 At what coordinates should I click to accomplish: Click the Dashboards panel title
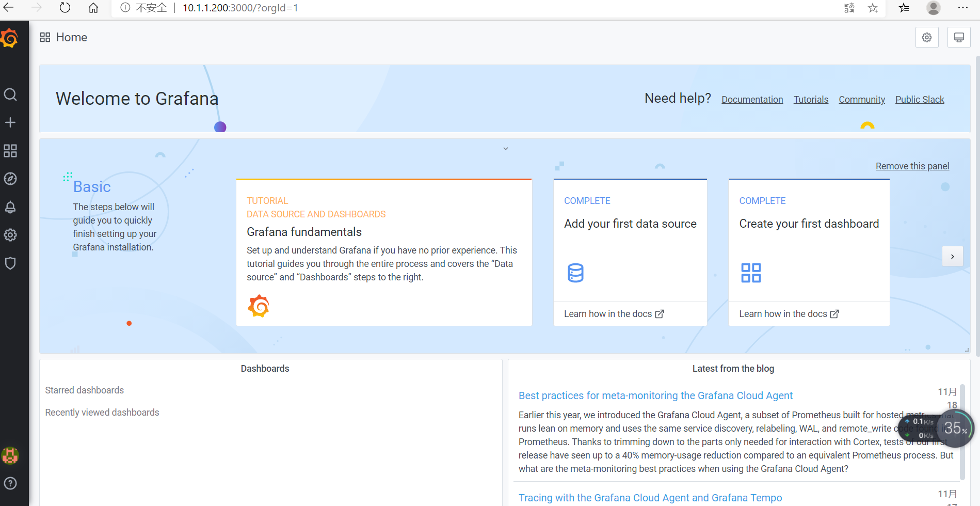click(265, 369)
